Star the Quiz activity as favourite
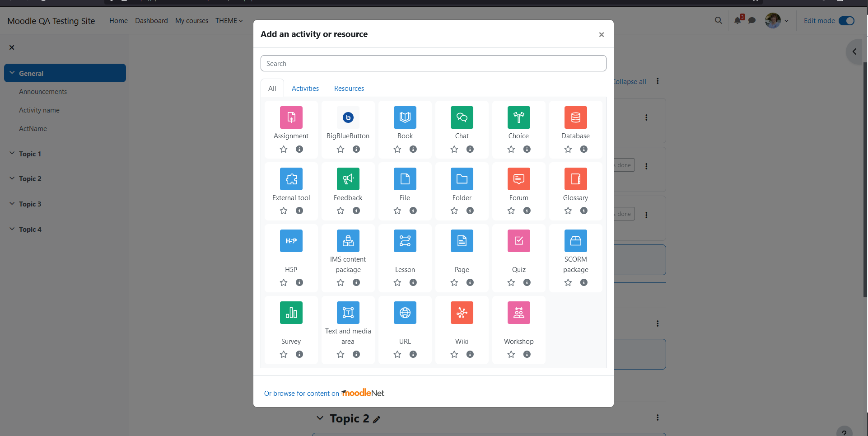Viewport: 868px width, 436px height. 511,282
